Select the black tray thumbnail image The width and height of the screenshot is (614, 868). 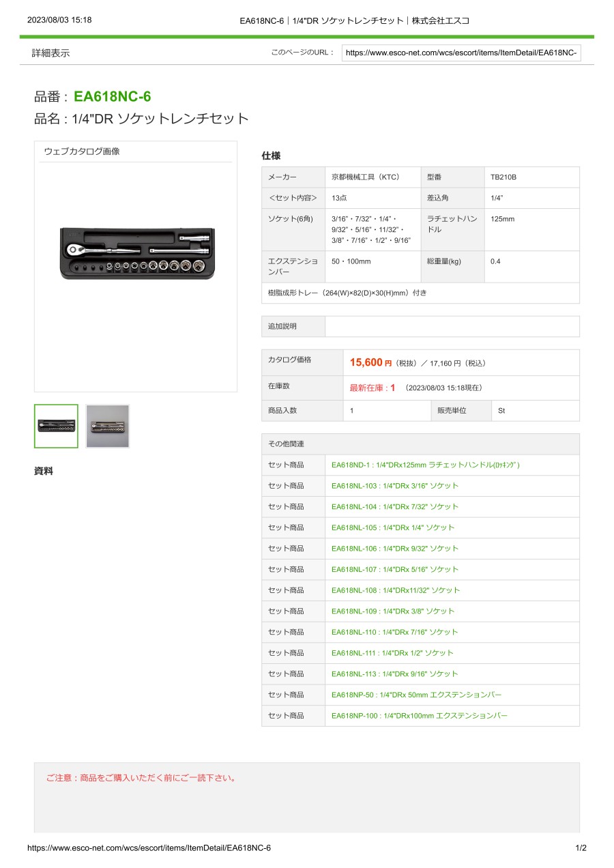tap(56, 426)
